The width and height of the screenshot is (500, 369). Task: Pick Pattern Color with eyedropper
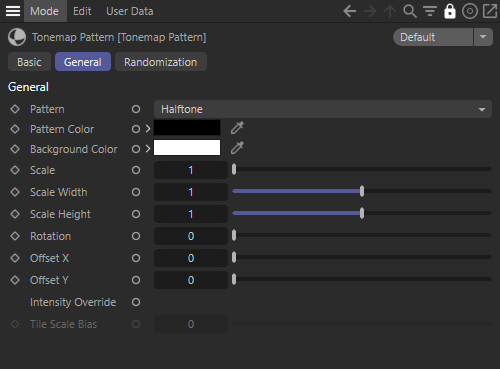[x=237, y=128]
